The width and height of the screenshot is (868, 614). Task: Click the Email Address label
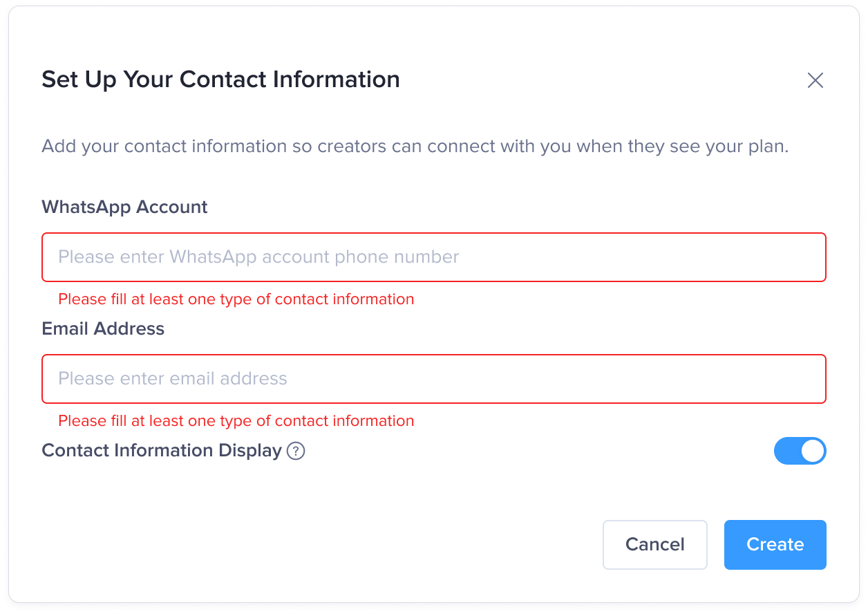pyautogui.click(x=103, y=328)
